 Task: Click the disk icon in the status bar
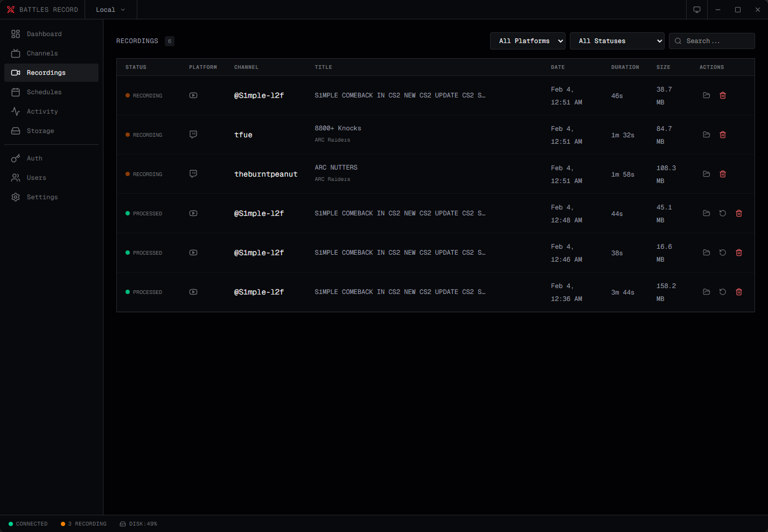pos(123,523)
